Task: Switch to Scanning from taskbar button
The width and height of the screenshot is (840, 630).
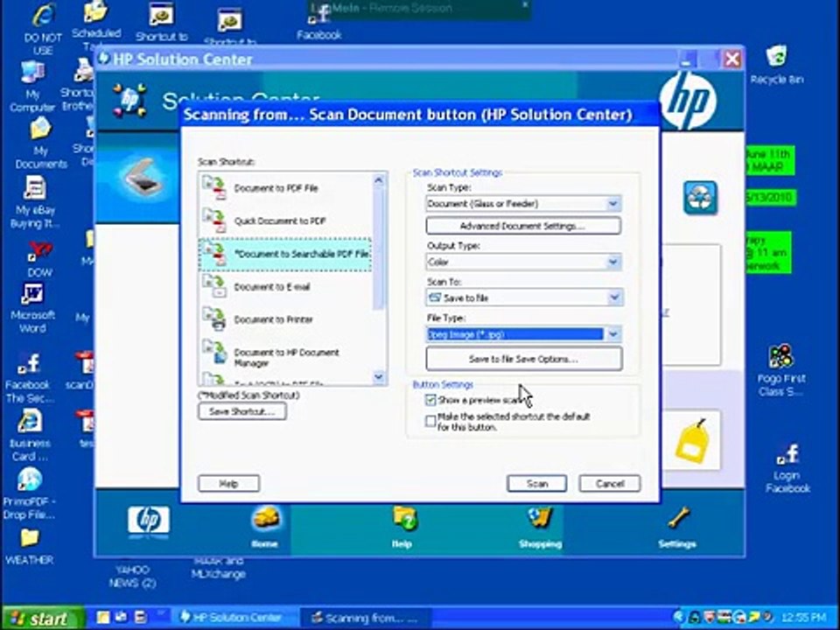Action: [x=364, y=618]
